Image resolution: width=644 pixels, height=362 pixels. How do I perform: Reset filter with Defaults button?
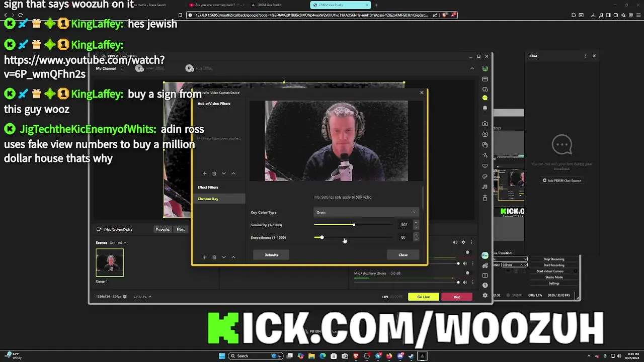coord(271,255)
